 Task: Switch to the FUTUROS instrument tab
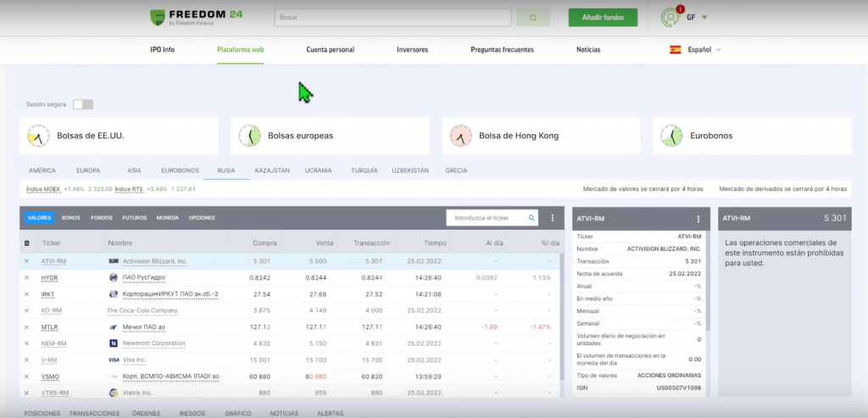pyautogui.click(x=135, y=218)
